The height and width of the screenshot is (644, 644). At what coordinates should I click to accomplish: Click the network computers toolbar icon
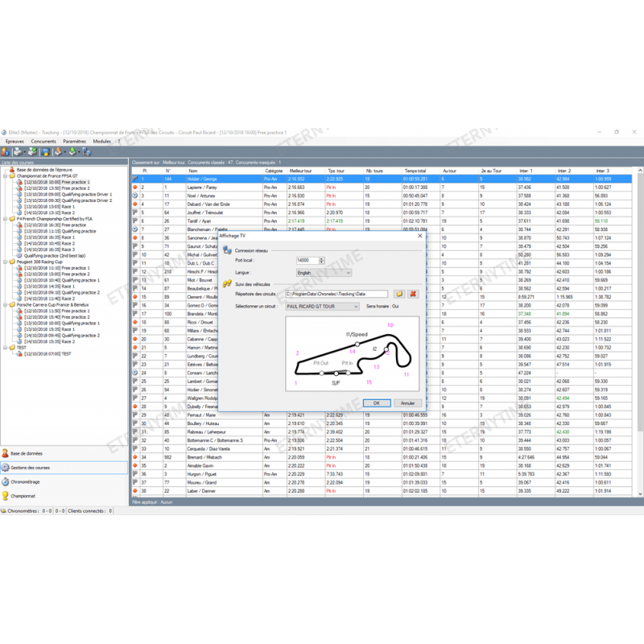tap(87, 152)
